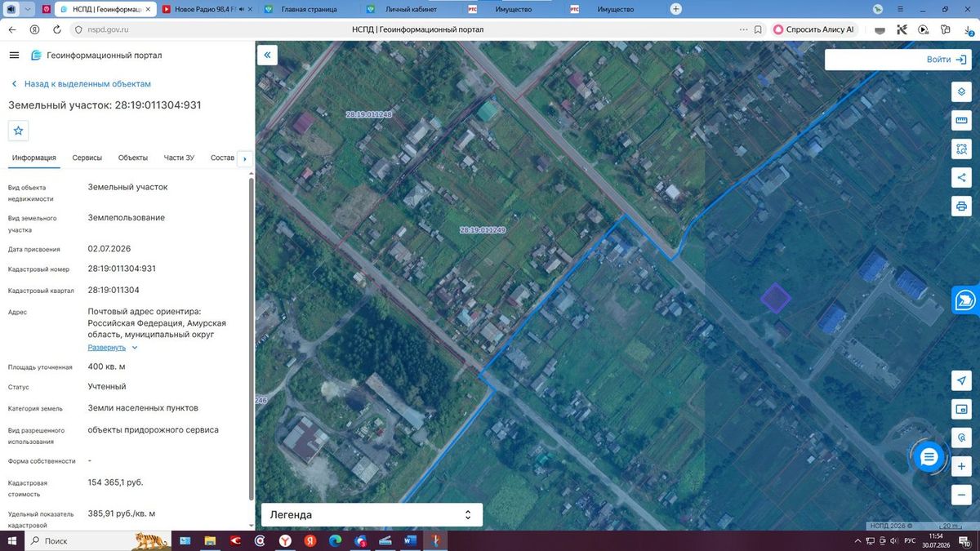Add parcel to favorites with star icon
This screenshot has height=551, width=980.
[19, 131]
